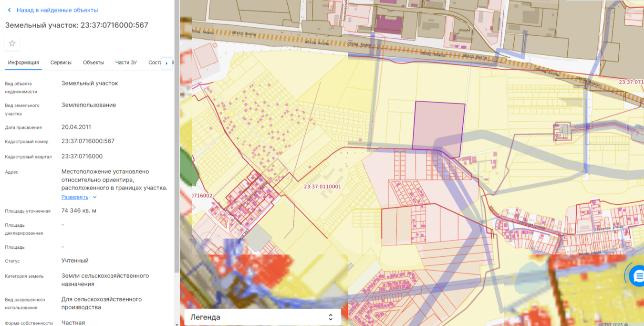Click the chevron next to Развернуть

94,197
